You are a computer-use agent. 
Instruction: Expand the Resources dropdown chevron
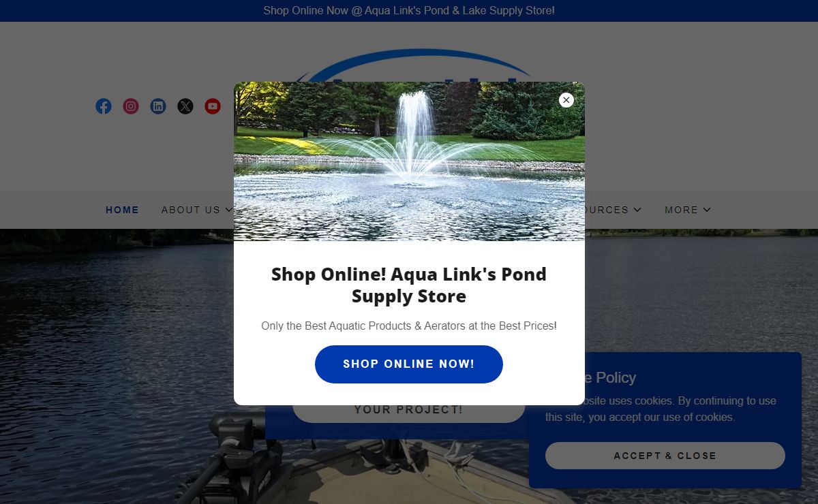tap(637, 210)
